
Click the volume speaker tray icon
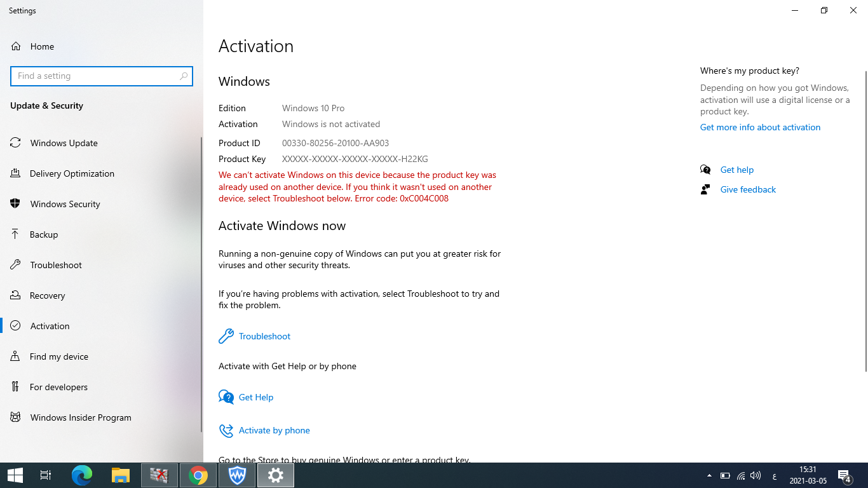click(756, 475)
